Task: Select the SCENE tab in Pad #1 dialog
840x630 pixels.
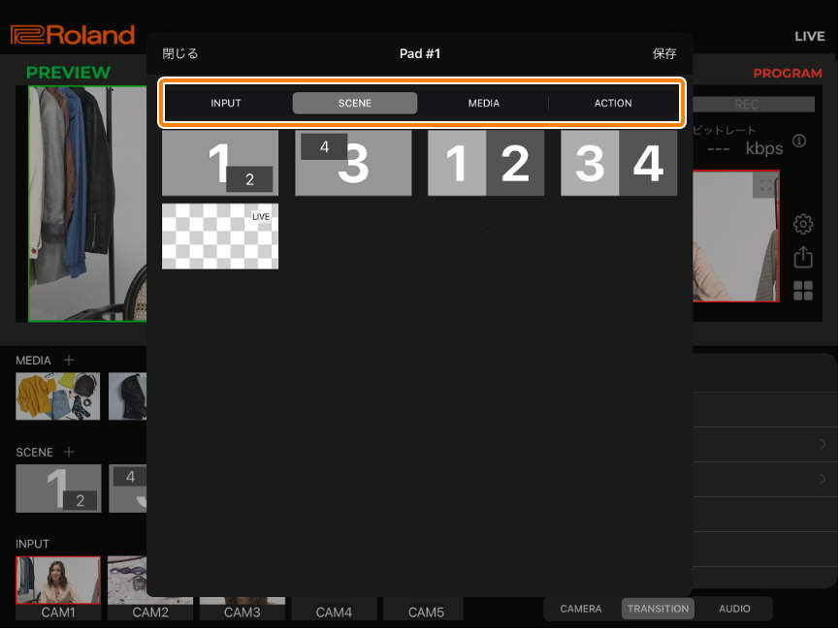Action: 355,103
